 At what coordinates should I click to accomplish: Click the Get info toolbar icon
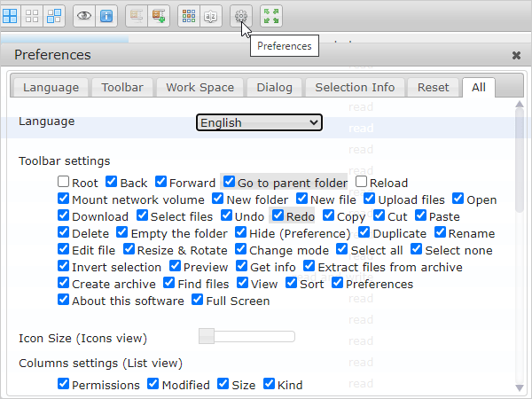coord(106,16)
